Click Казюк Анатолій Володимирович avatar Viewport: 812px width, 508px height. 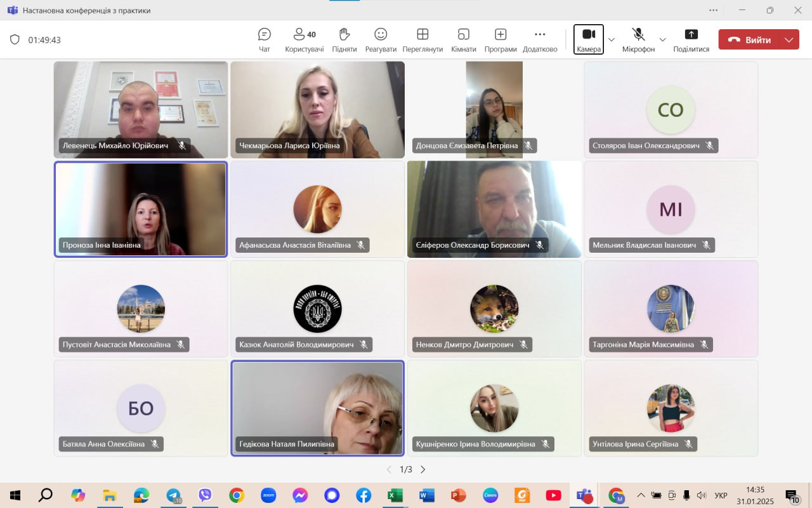click(317, 309)
